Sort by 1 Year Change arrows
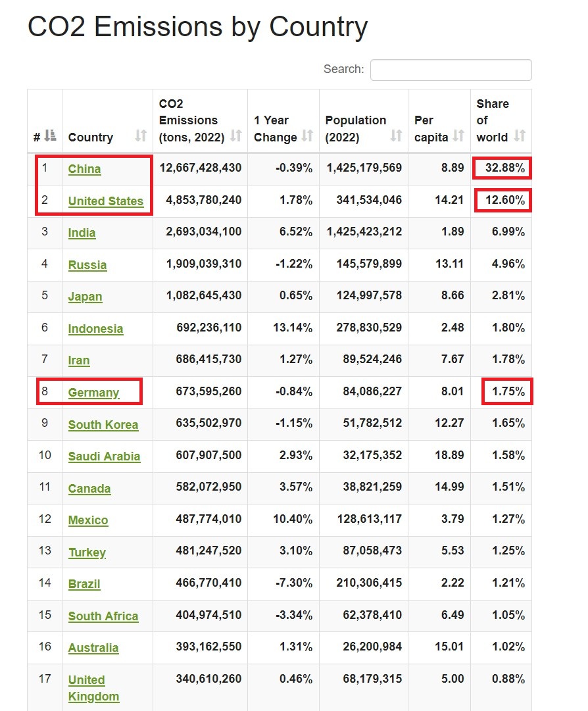This screenshot has width=588, height=711. pyautogui.click(x=307, y=137)
